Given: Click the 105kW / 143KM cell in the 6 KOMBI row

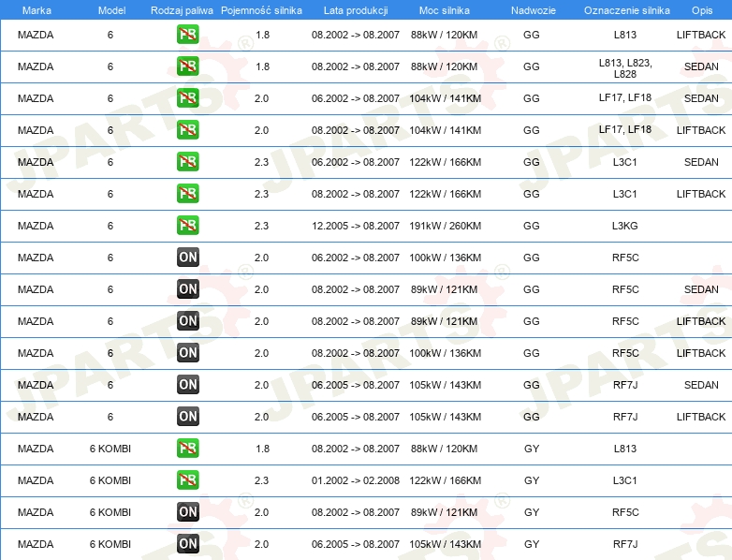Looking at the screenshot, I should pyautogui.click(x=445, y=544).
